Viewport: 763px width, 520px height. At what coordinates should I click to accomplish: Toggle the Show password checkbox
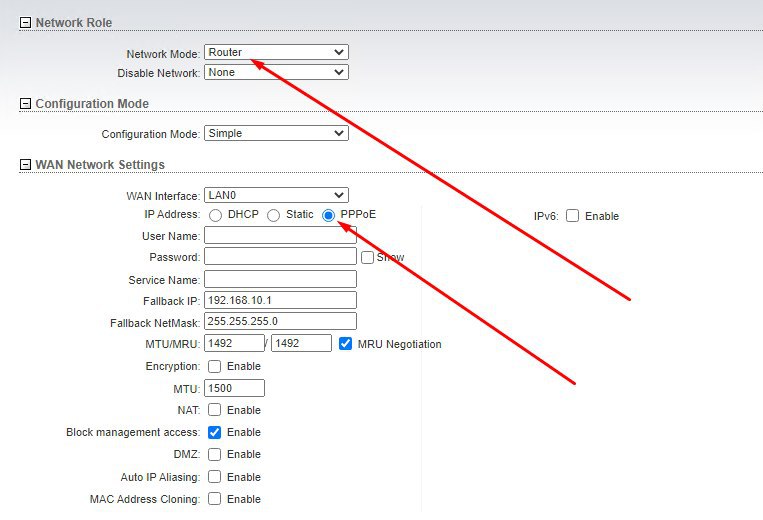pos(367,257)
